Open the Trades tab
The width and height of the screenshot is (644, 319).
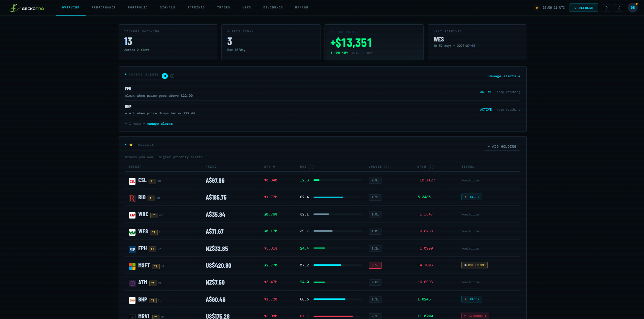(x=224, y=7)
